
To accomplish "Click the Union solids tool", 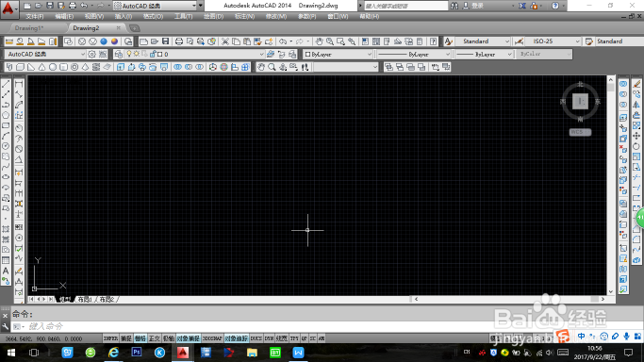I will (x=177, y=67).
